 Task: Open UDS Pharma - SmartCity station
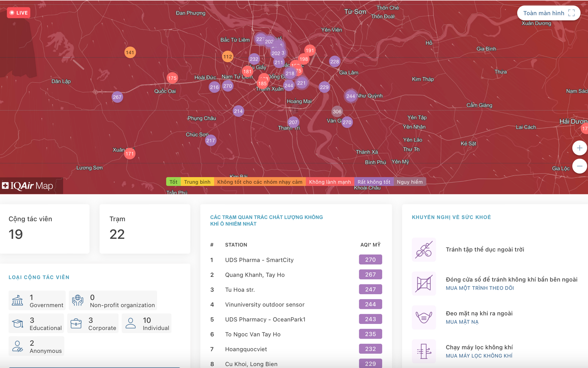point(296,260)
